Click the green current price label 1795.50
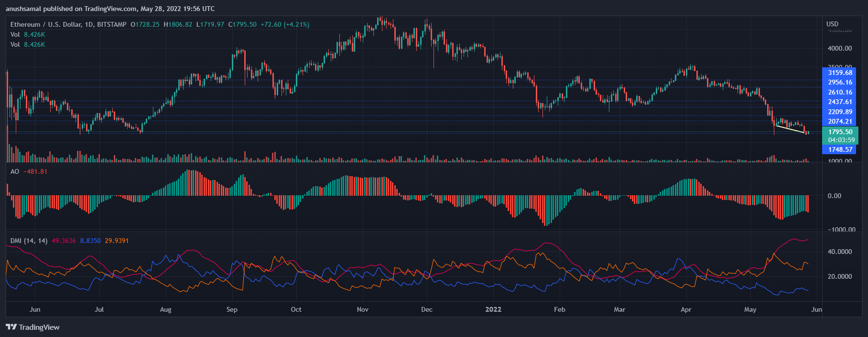 click(x=840, y=132)
